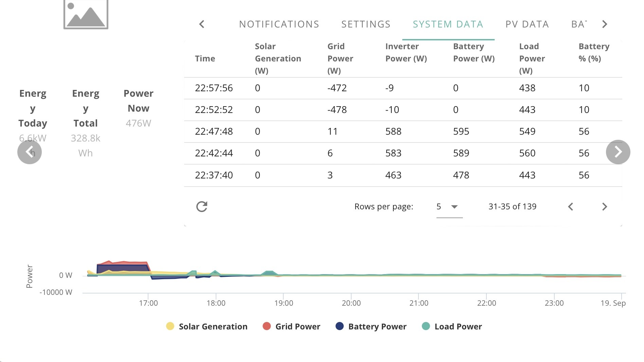Toggle Load Power series in legend
Image resolution: width=644 pixels, height=362 pixels.
tap(452, 326)
